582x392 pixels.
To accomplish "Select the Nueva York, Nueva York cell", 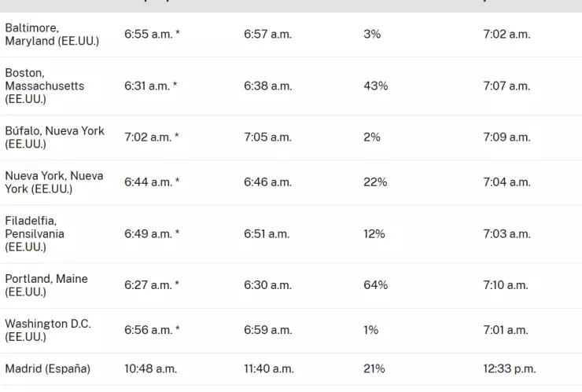I will (53, 182).
